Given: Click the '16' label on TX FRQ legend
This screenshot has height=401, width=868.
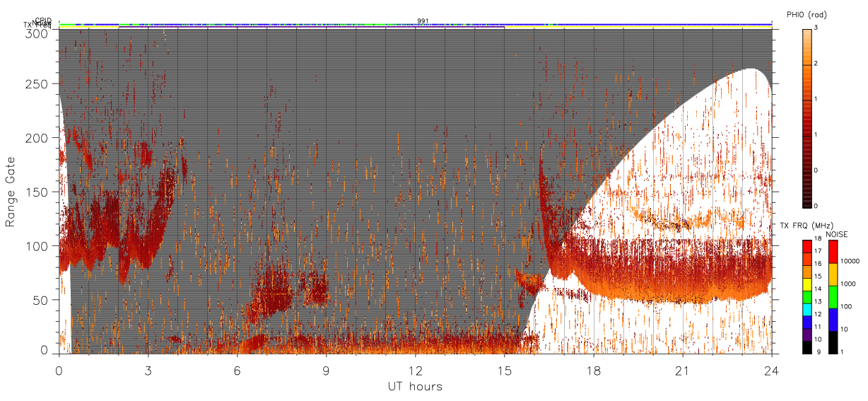Looking at the screenshot, I should click(x=817, y=265).
